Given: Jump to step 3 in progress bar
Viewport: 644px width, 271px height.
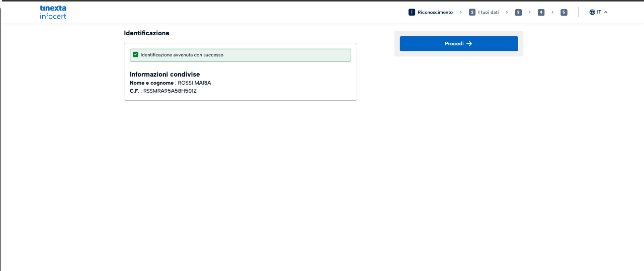Looking at the screenshot, I should [x=518, y=12].
